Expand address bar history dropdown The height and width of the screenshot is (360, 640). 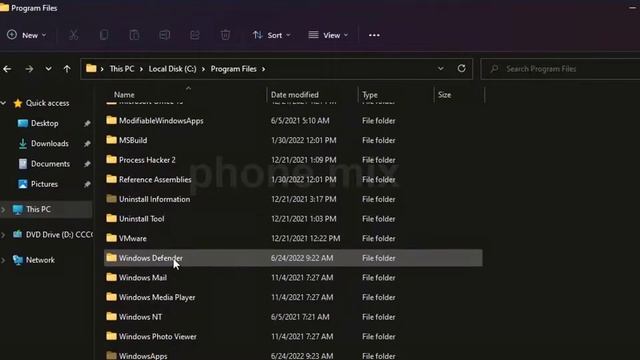[x=441, y=69]
